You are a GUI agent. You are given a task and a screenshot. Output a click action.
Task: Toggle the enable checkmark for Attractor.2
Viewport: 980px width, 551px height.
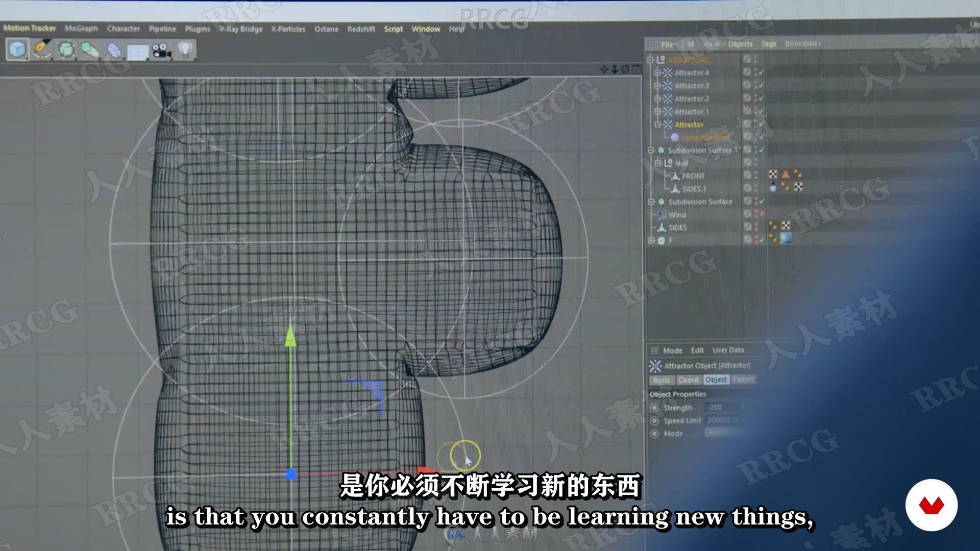761,98
